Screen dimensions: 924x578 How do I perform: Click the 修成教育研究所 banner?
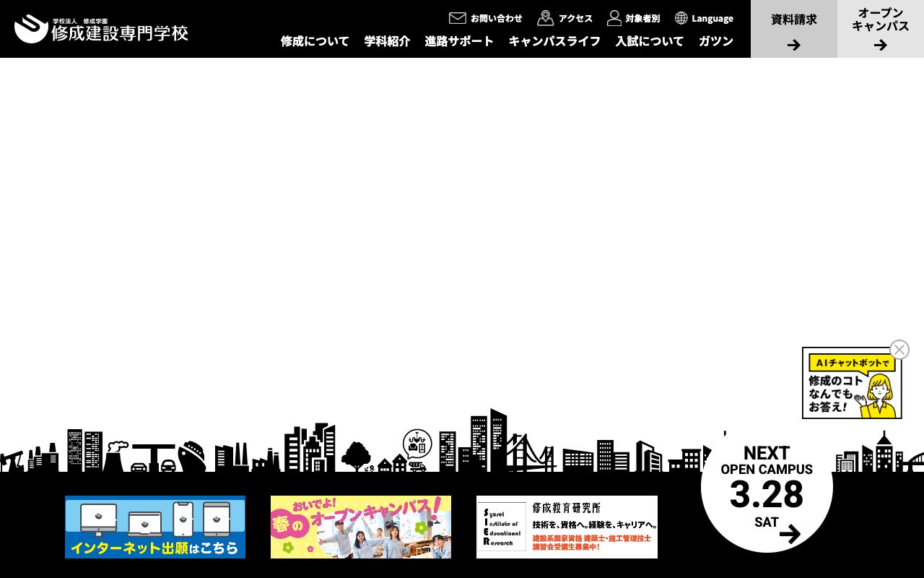(566, 527)
